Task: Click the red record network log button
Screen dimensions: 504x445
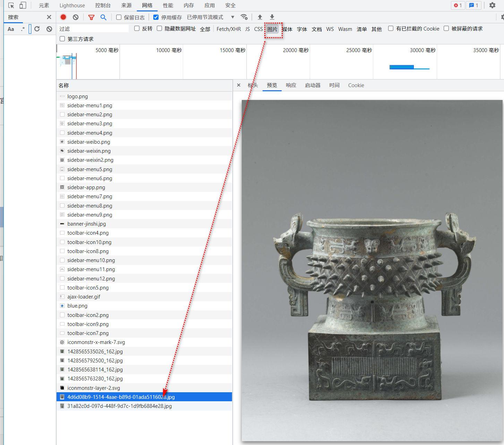Action: click(x=63, y=17)
